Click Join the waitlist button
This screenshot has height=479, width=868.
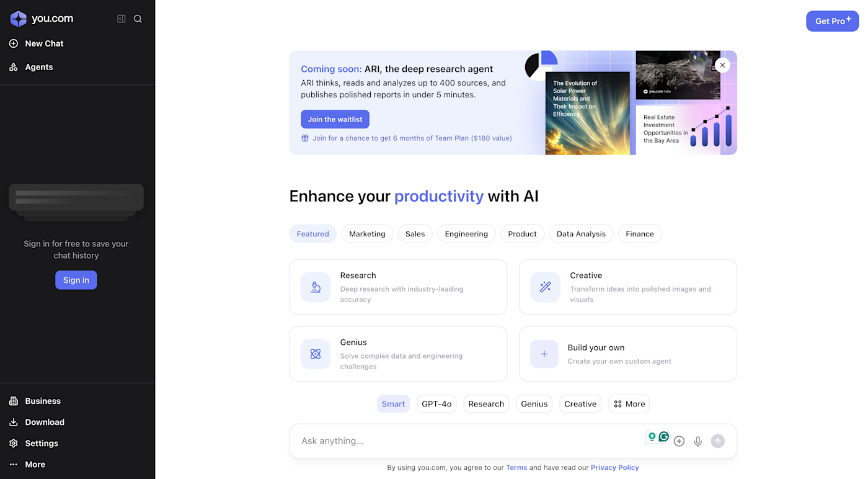[x=335, y=119]
